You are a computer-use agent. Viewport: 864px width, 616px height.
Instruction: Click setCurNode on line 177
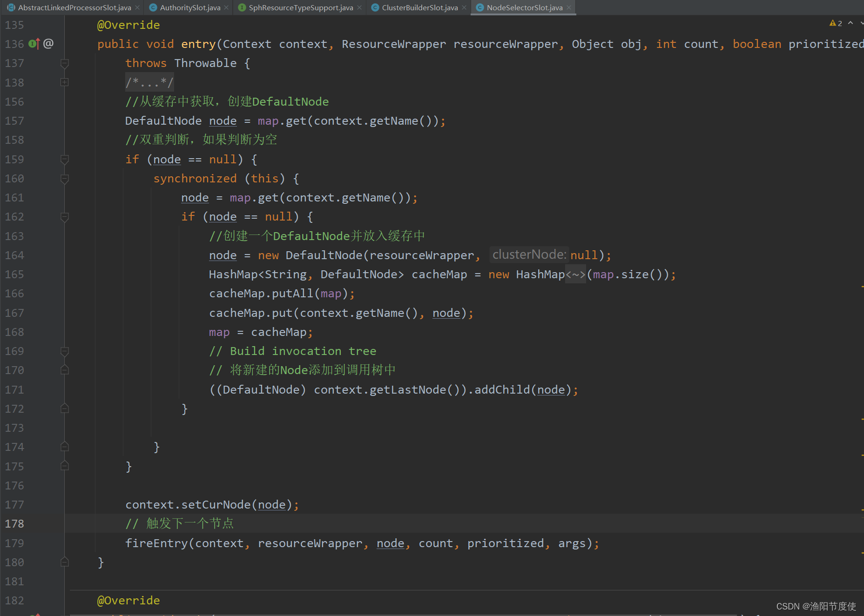tap(216, 505)
